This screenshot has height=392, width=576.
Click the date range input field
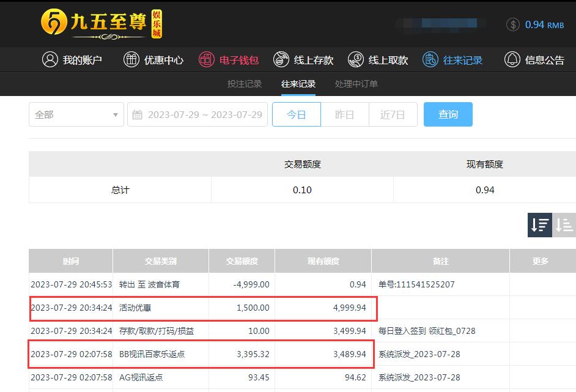[x=198, y=114]
